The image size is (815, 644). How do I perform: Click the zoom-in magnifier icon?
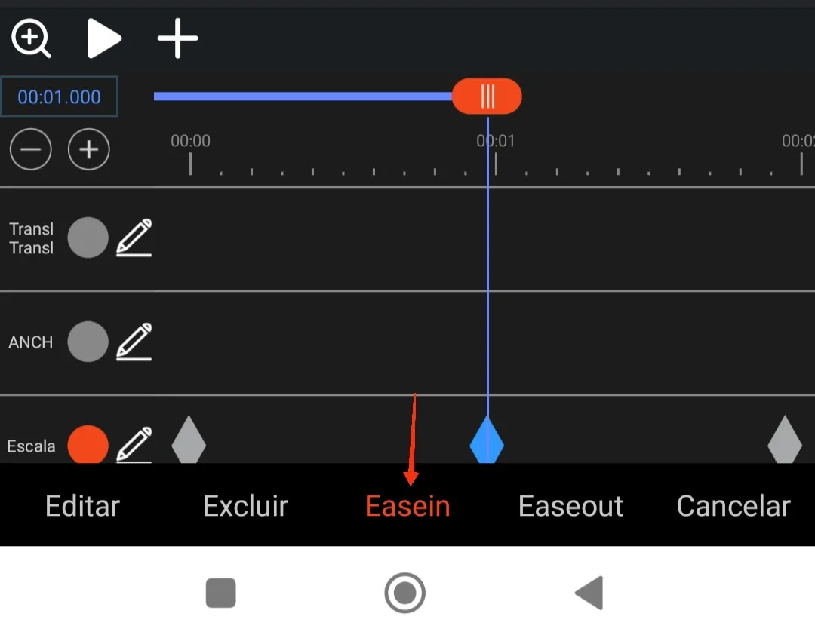pos(31,38)
